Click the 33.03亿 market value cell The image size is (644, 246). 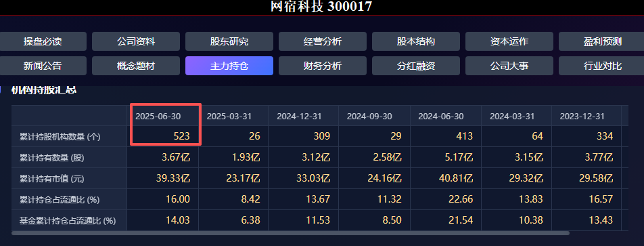click(x=304, y=178)
